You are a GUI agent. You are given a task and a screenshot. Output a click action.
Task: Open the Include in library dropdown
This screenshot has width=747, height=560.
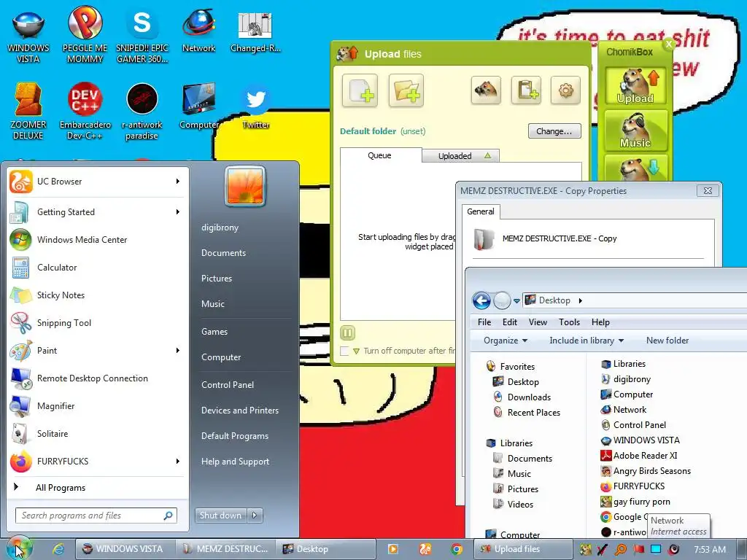click(586, 341)
